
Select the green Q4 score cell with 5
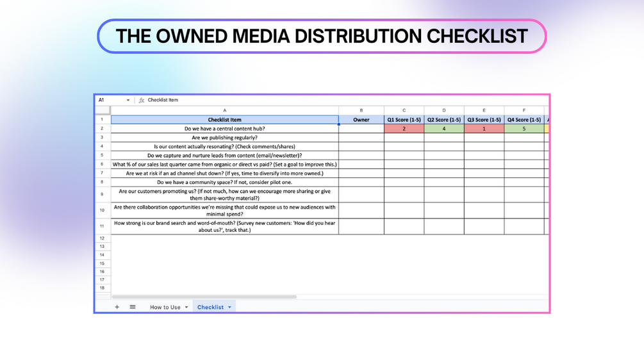click(524, 129)
